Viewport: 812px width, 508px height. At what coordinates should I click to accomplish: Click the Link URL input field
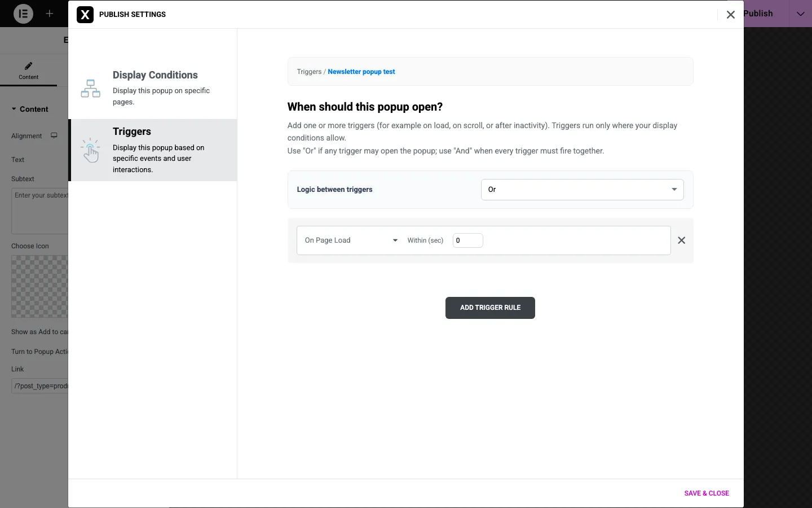[x=39, y=386]
